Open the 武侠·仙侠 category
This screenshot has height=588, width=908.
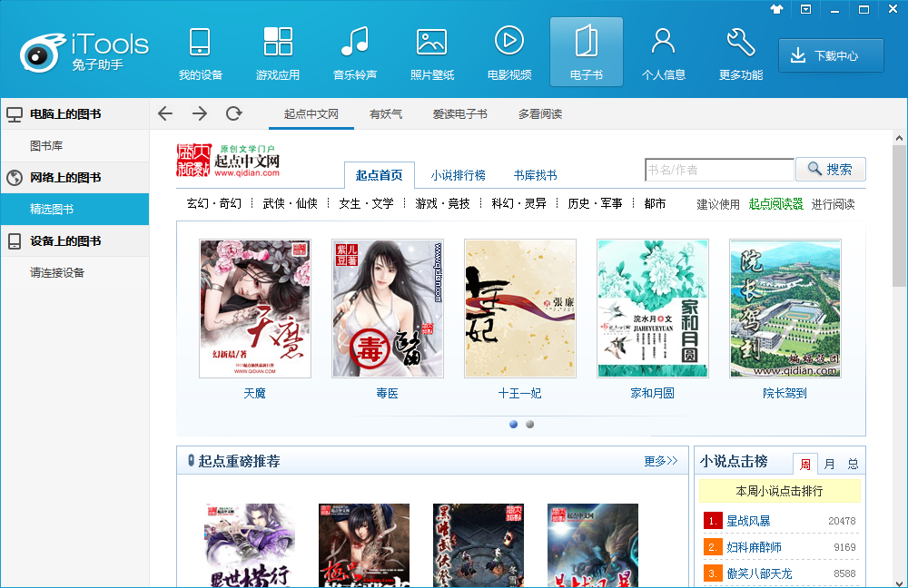pyautogui.click(x=291, y=204)
